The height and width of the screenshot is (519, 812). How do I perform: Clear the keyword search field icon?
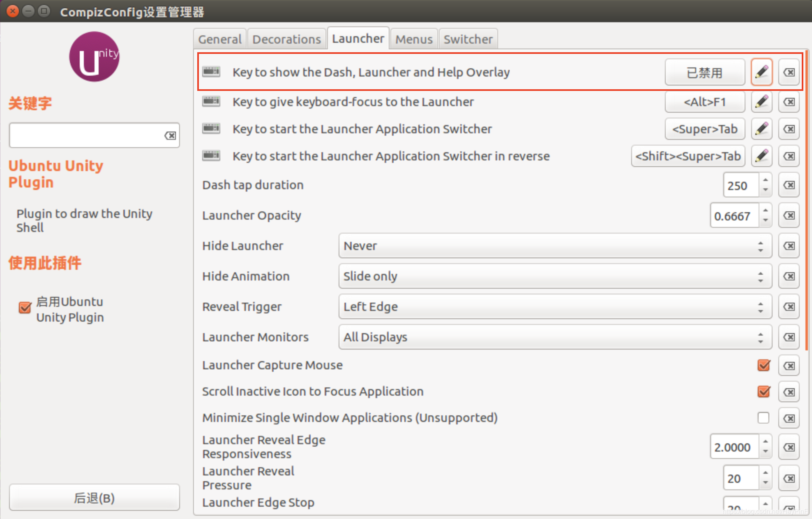pos(170,136)
